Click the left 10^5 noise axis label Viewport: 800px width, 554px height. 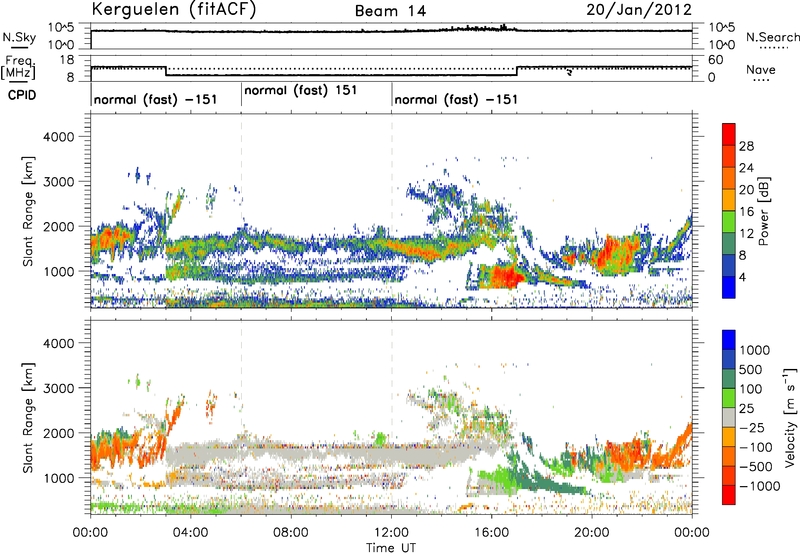61,28
